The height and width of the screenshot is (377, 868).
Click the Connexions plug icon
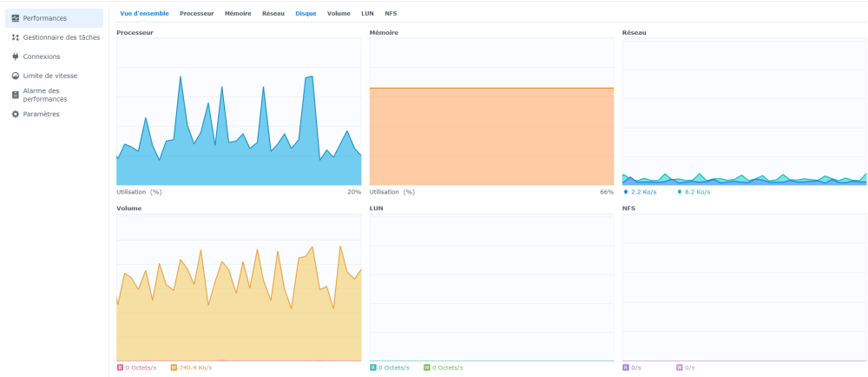pos(16,56)
